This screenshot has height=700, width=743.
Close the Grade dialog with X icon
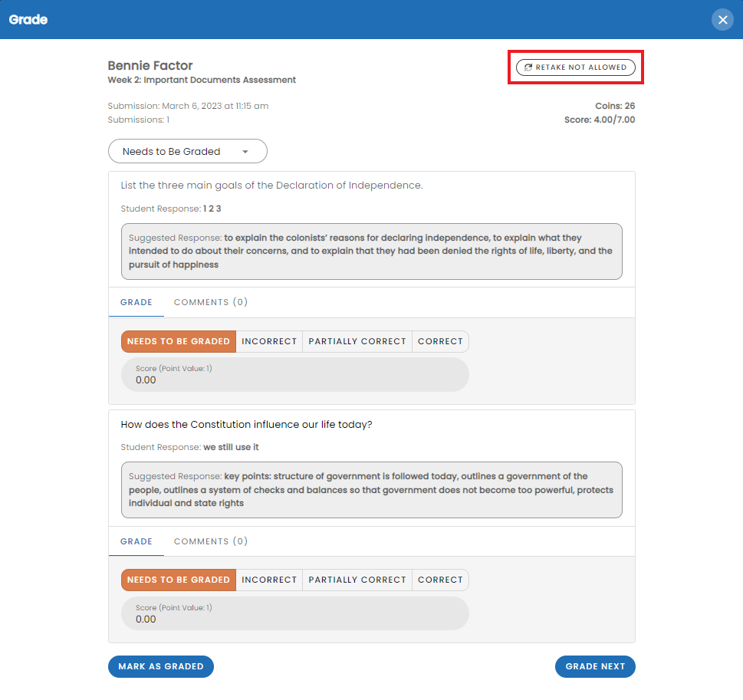point(722,19)
